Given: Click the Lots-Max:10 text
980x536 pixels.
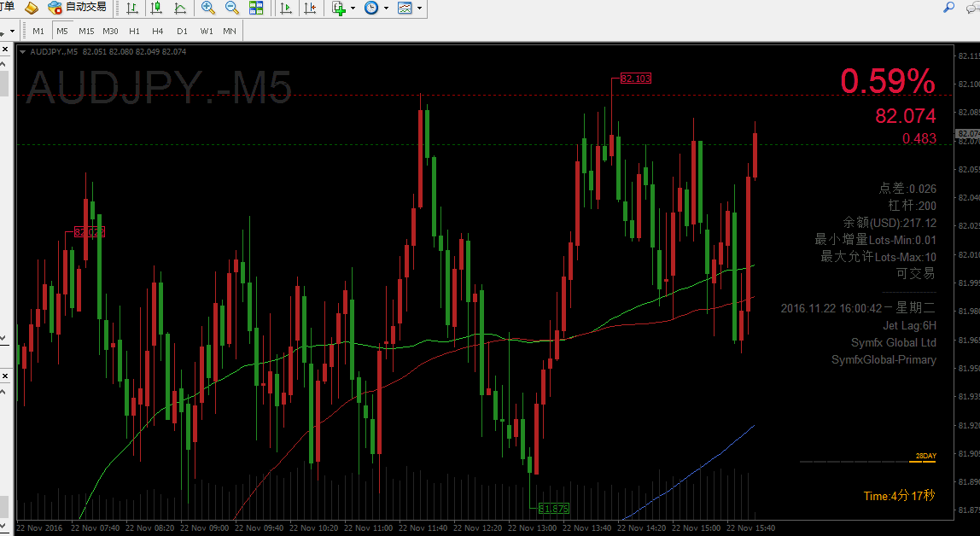Looking at the screenshot, I should tap(905, 257).
